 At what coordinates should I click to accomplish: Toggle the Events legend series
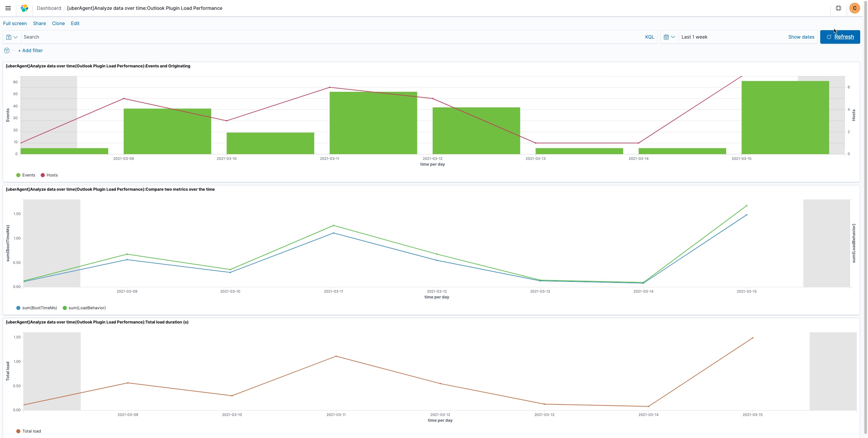pos(28,175)
